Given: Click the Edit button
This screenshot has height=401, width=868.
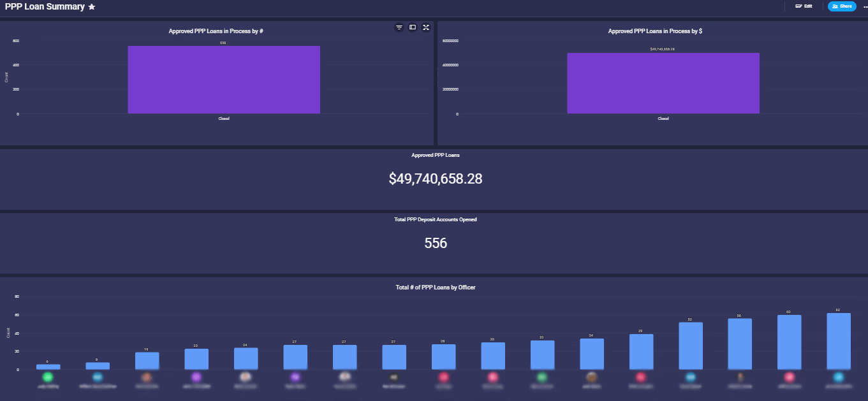Looking at the screenshot, I should (x=804, y=6).
